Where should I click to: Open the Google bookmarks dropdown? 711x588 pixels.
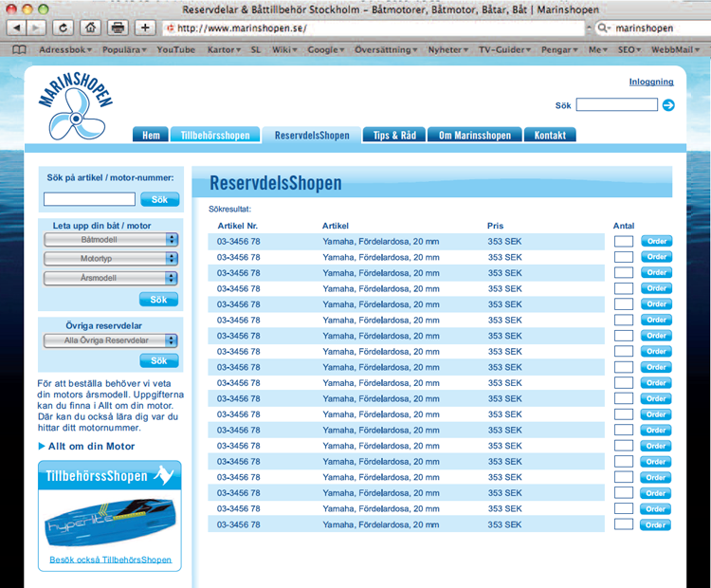(326, 49)
